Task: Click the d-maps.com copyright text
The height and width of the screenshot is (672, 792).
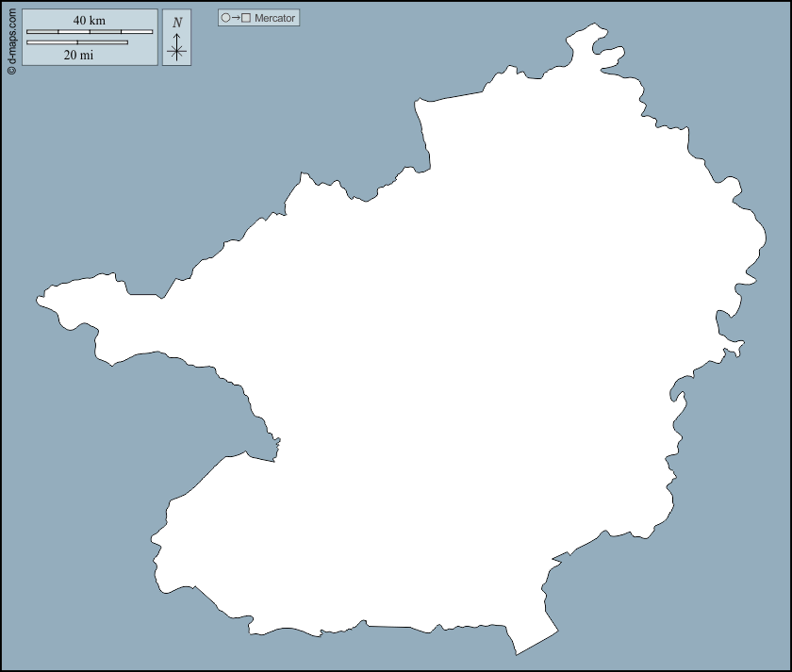Action: (x=12, y=42)
